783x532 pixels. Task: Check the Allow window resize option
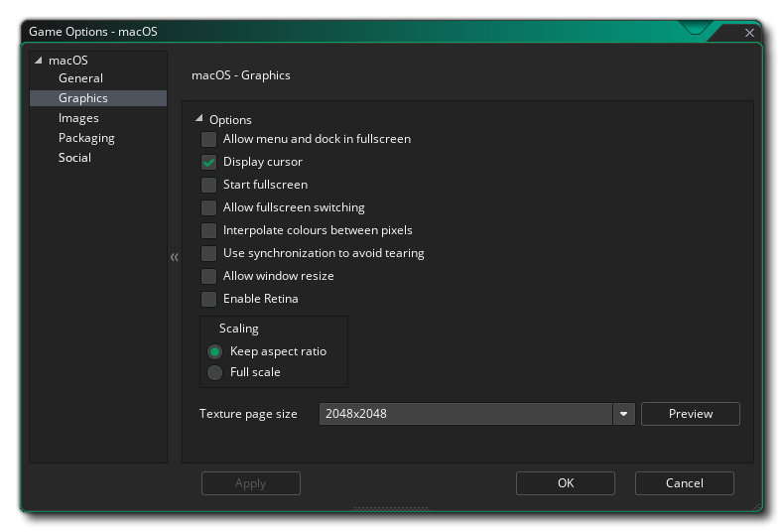(x=208, y=276)
